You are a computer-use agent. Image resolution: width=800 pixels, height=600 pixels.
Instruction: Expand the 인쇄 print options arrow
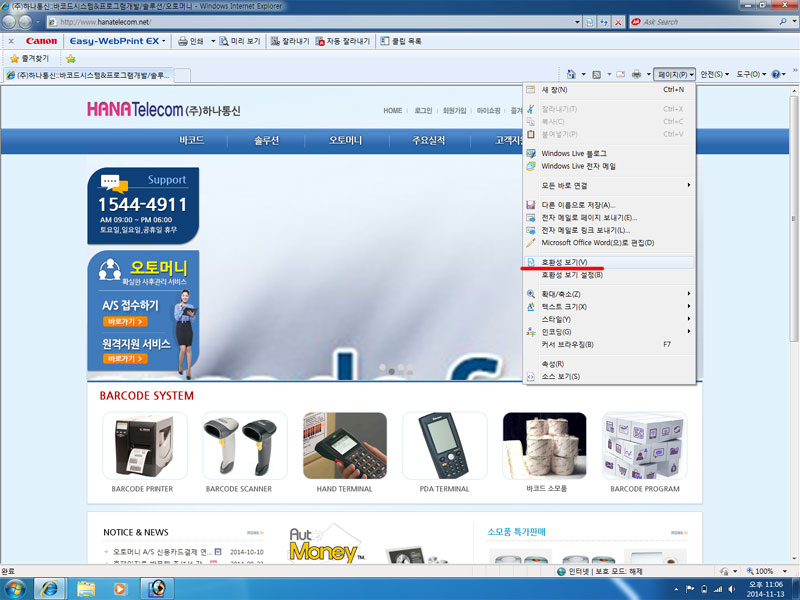pyautogui.click(x=213, y=41)
